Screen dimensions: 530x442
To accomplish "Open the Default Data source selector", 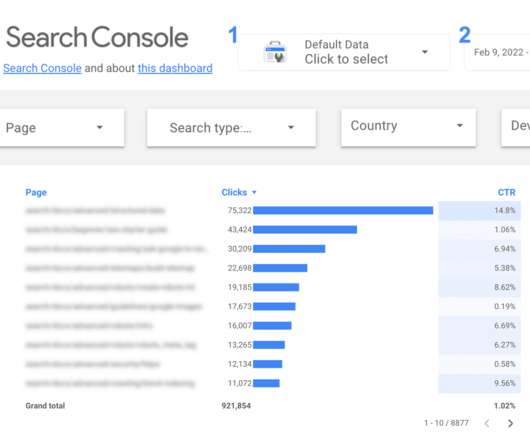I will point(344,52).
